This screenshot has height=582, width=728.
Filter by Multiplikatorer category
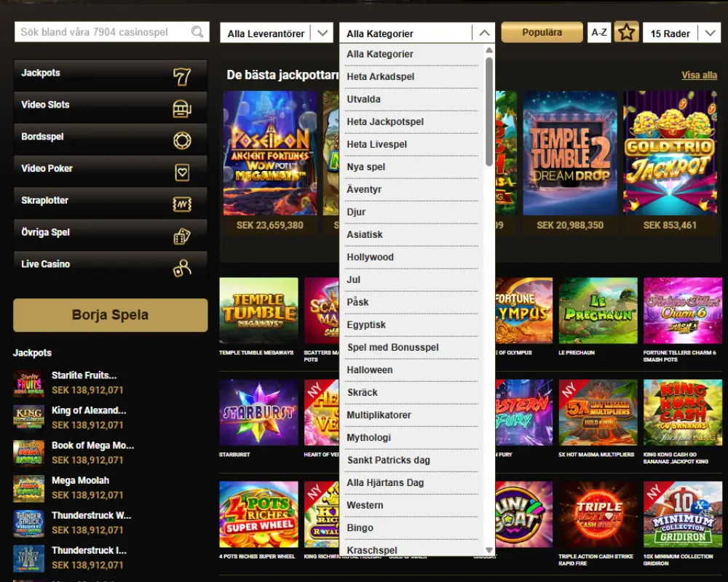411,415
